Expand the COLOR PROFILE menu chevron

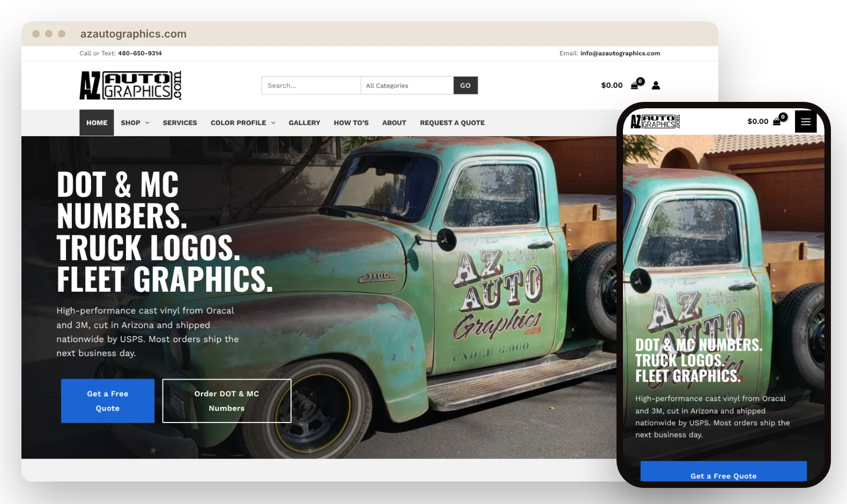273,123
